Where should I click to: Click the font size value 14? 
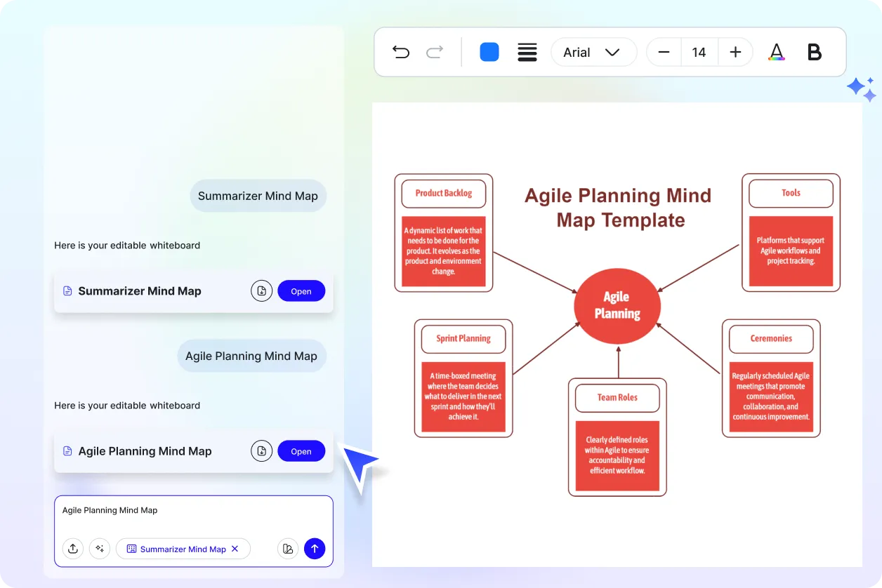tap(699, 52)
